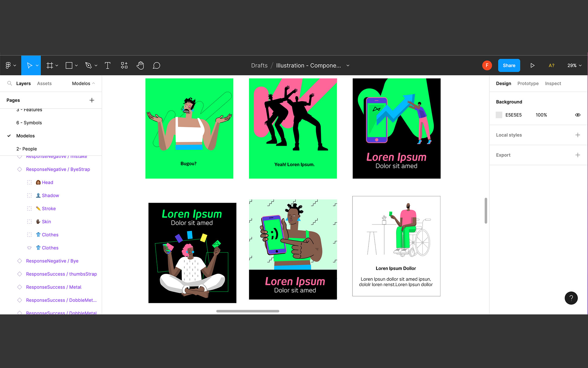The height and width of the screenshot is (368, 588).
Task: Select the Bugou? green illustration frame
Action: tap(189, 128)
